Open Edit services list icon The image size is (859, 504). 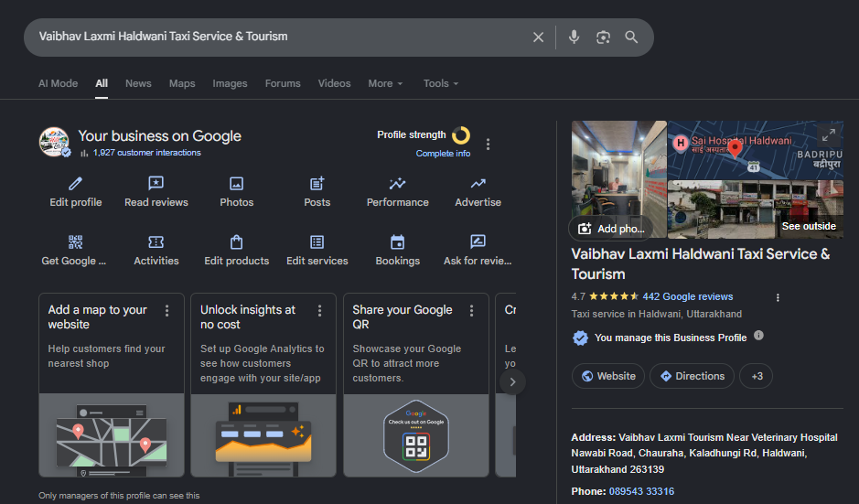point(317,241)
